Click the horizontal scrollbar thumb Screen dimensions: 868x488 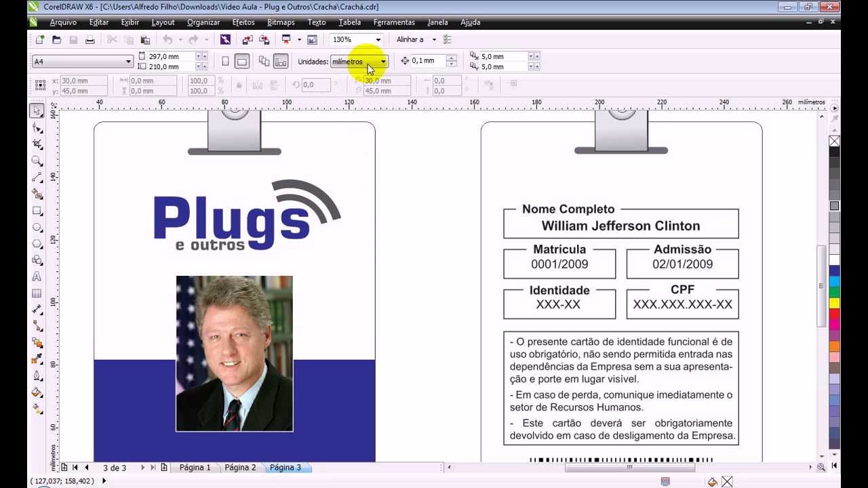(630, 467)
